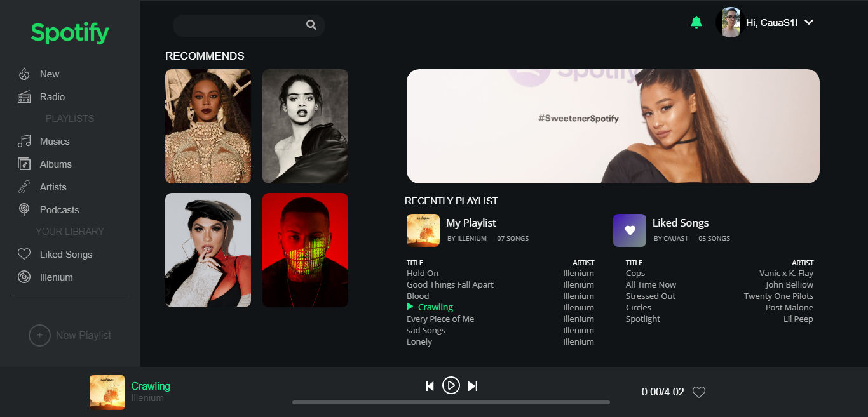Click the podcast icon beside Podcasts
This screenshot has height=417, width=868.
pyautogui.click(x=24, y=209)
